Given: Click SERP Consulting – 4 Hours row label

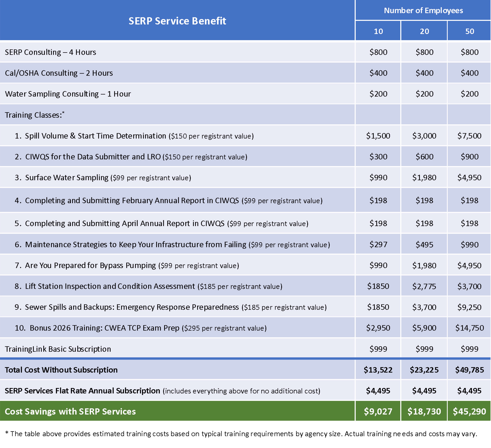Looking at the screenshot, I should (50, 52).
